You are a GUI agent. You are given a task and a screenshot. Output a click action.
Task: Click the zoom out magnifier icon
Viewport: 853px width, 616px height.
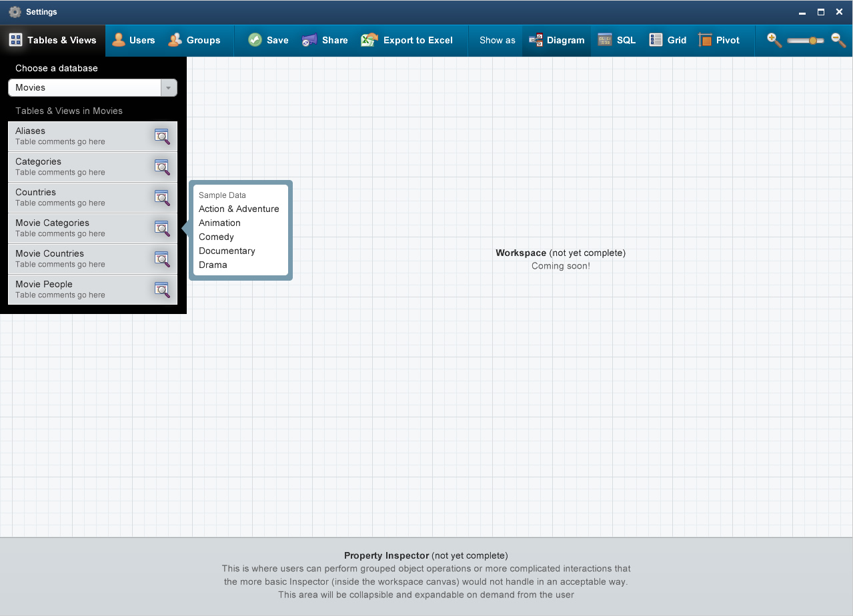coord(838,40)
